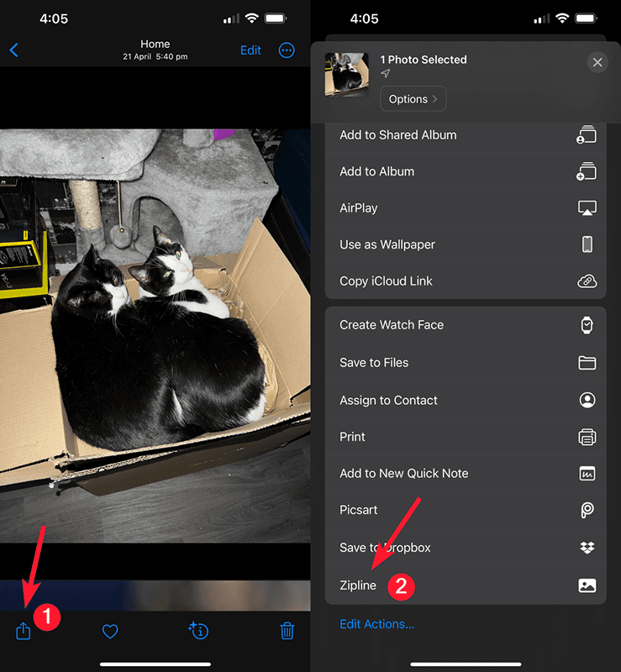Favorite the photo with the heart icon
The width and height of the screenshot is (621, 672).
[x=110, y=631]
